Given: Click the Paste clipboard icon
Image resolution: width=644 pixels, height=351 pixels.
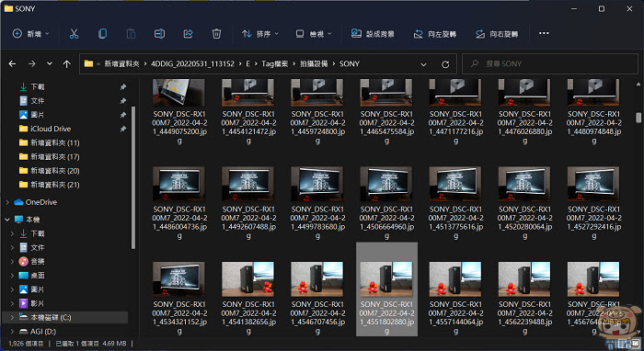Looking at the screenshot, I should tap(131, 34).
